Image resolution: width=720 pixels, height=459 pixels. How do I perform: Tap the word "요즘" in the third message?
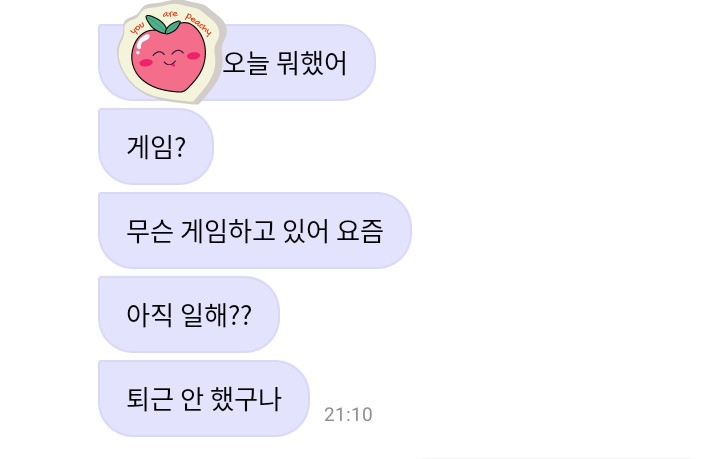360,231
